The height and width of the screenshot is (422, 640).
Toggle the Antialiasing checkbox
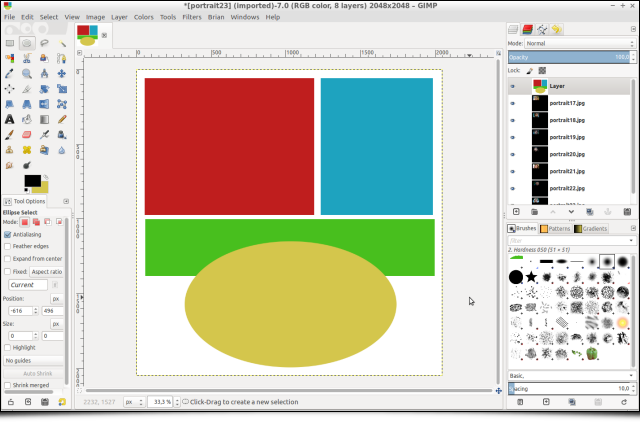(7, 235)
